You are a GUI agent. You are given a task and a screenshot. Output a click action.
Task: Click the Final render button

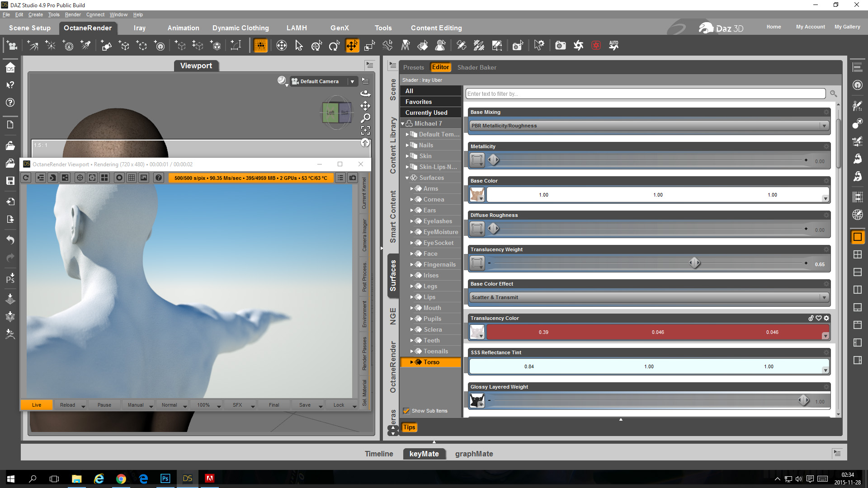pyautogui.click(x=274, y=405)
